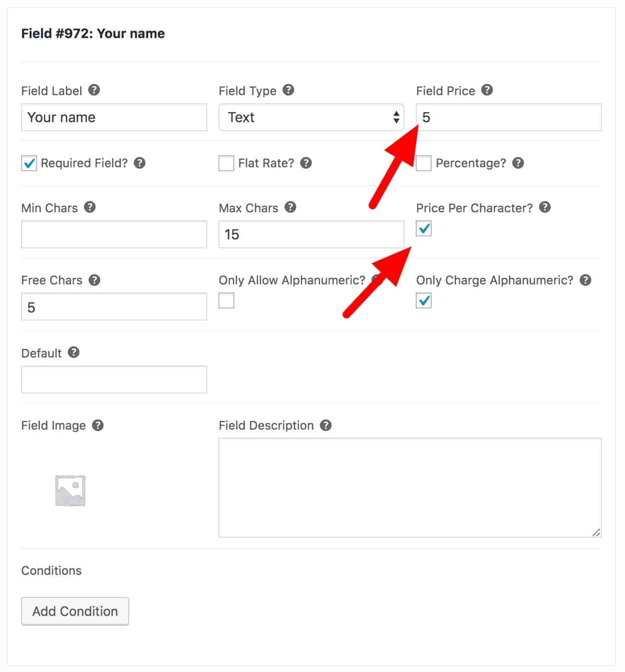Open the Field Type dropdown
Screen dimensions: 625x672
point(311,117)
